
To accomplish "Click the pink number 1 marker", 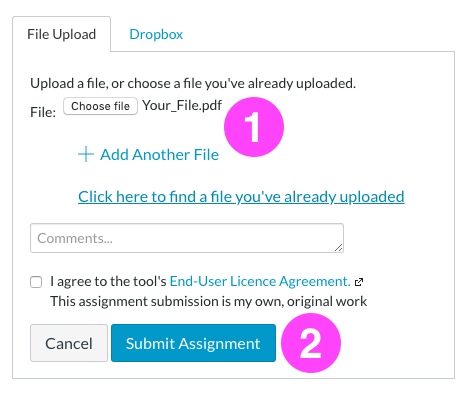I will pyautogui.click(x=254, y=127).
